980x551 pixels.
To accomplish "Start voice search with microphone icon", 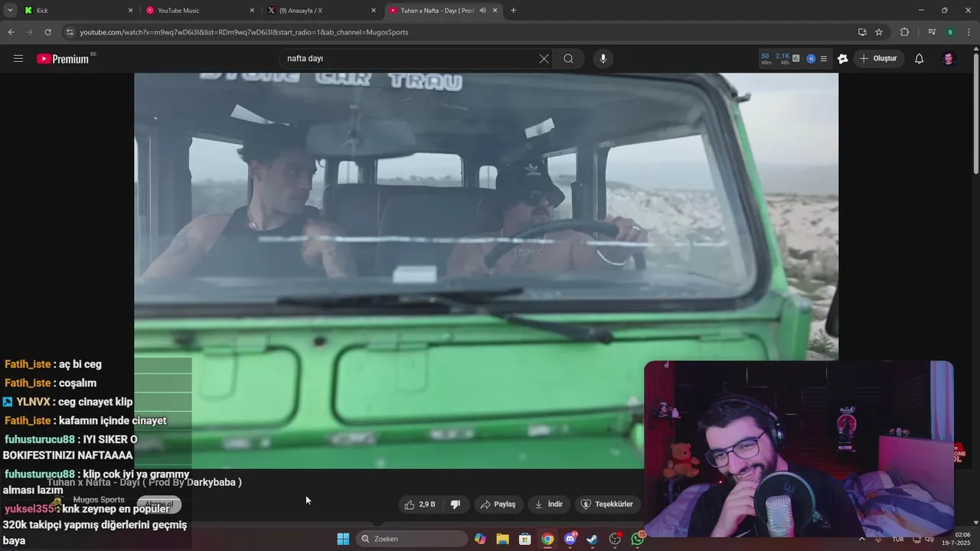I will coord(603,59).
